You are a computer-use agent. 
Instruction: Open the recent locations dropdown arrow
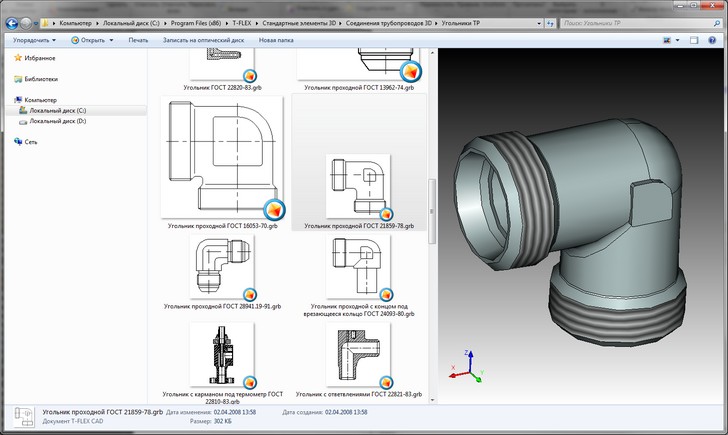tap(36, 23)
